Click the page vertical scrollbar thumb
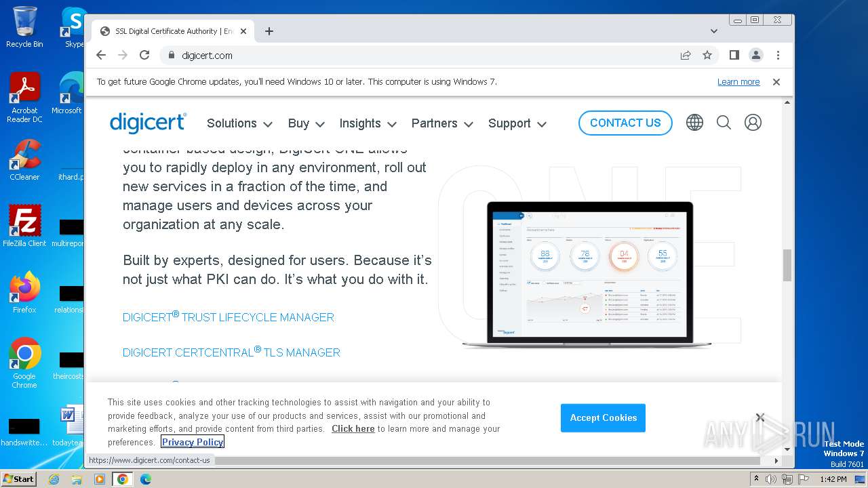 [x=787, y=265]
